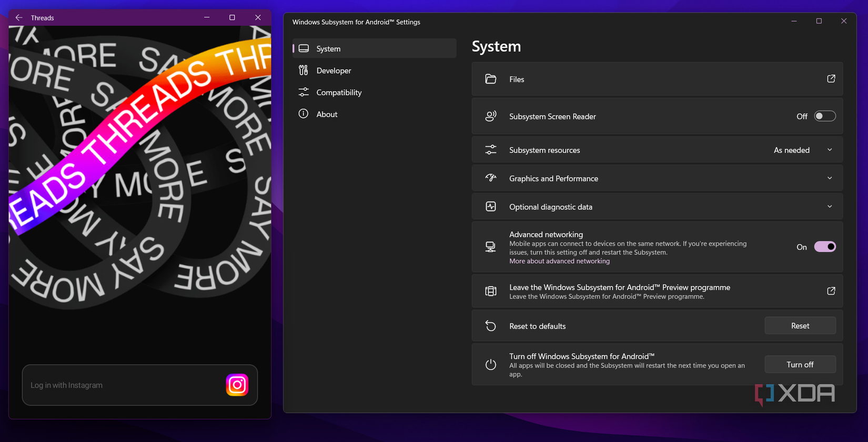Click the Subsystem Screen Reader label
Viewport: 868px width, 442px height.
(552, 117)
